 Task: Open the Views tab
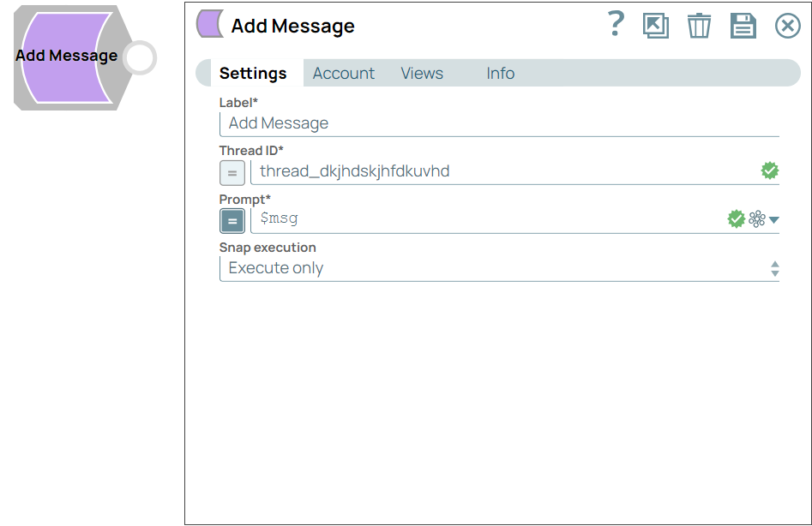(x=421, y=74)
